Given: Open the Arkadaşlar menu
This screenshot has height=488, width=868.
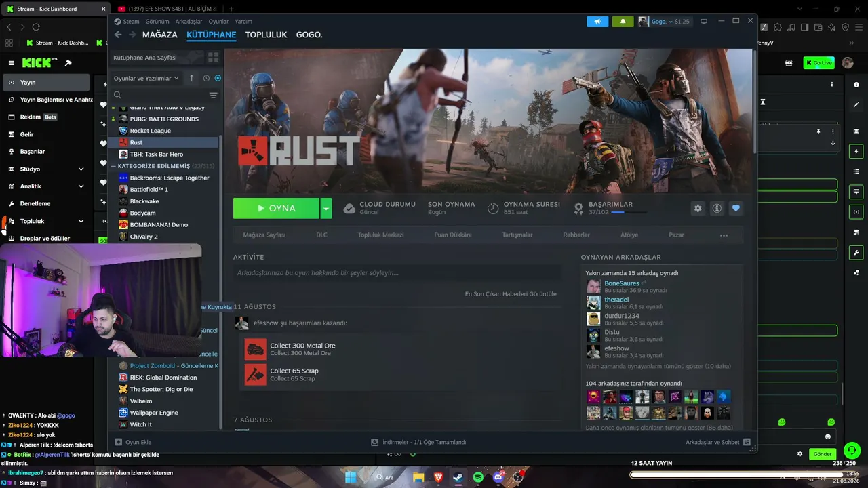Looking at the screenshot, I should (189, 22).
